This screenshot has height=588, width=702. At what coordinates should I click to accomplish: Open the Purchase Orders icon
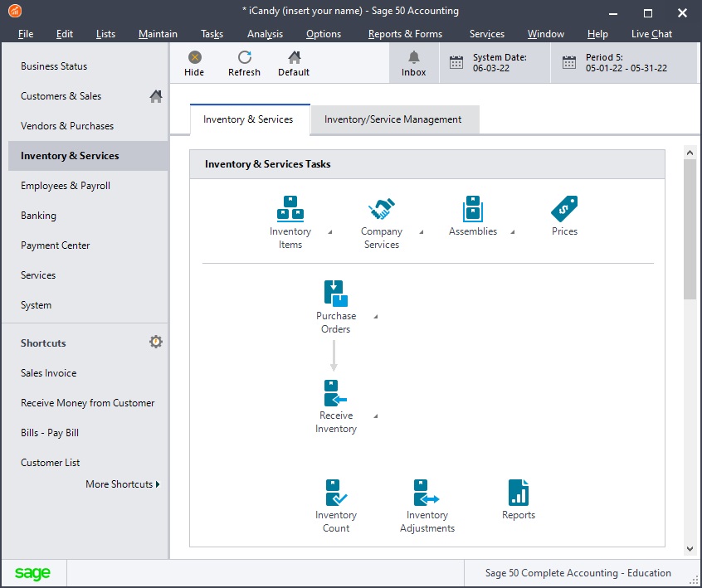click(336, 293)
